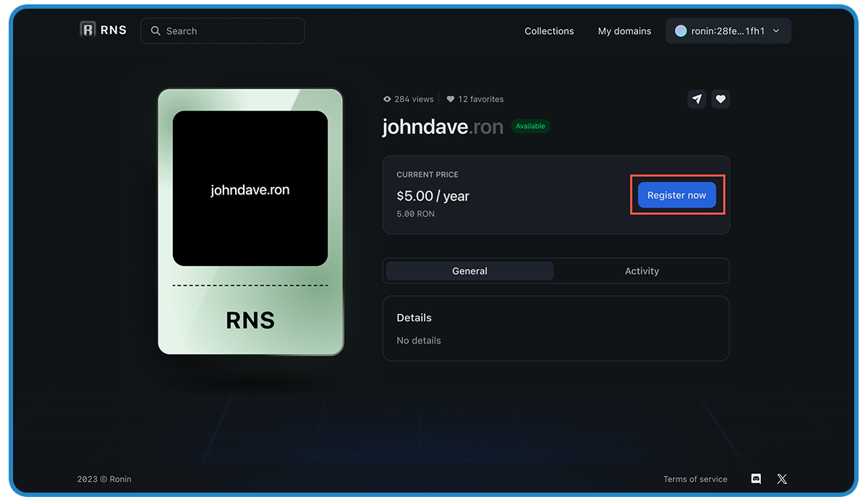Switch to the Activity tab
This screenshot has width=868, height=502.
click(x=642, y=271)
